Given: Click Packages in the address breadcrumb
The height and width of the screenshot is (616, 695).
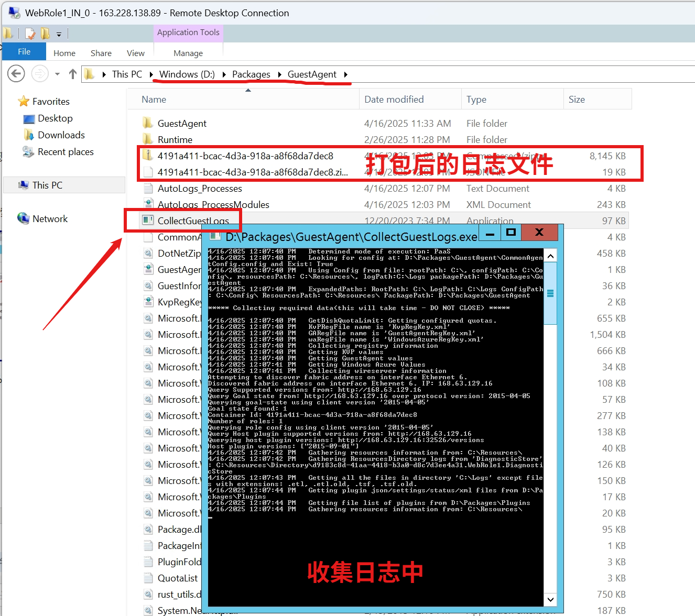Looking at the screenshot, I should (x=251, y=74).
